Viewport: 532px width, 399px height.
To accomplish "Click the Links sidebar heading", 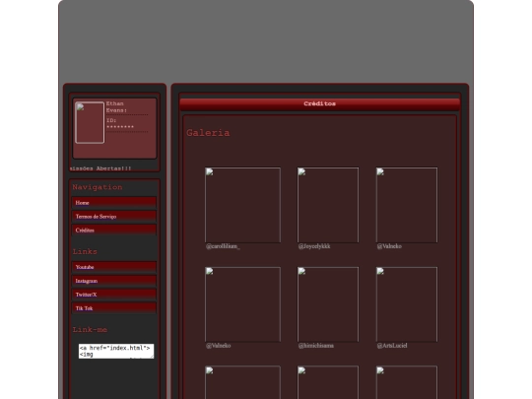I will point(85,251).
